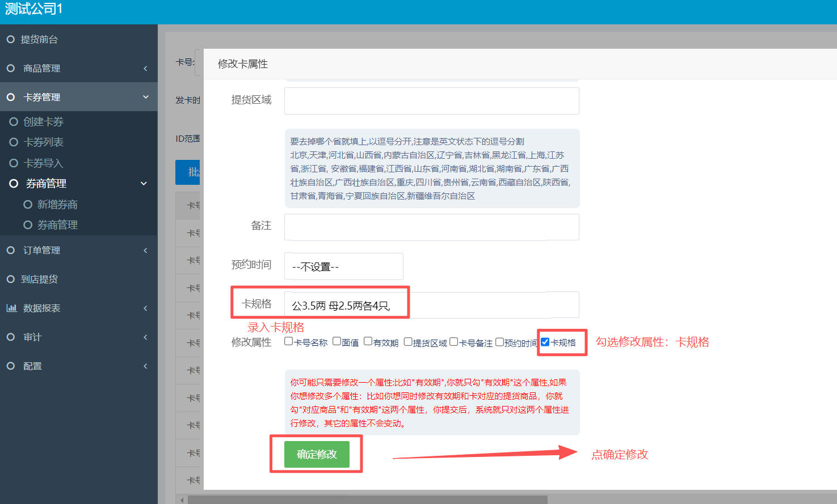The height and width of the screenshot is (504, 837).
Task: Click the horizontal scrollbar at the bottom
Action: 367,499
